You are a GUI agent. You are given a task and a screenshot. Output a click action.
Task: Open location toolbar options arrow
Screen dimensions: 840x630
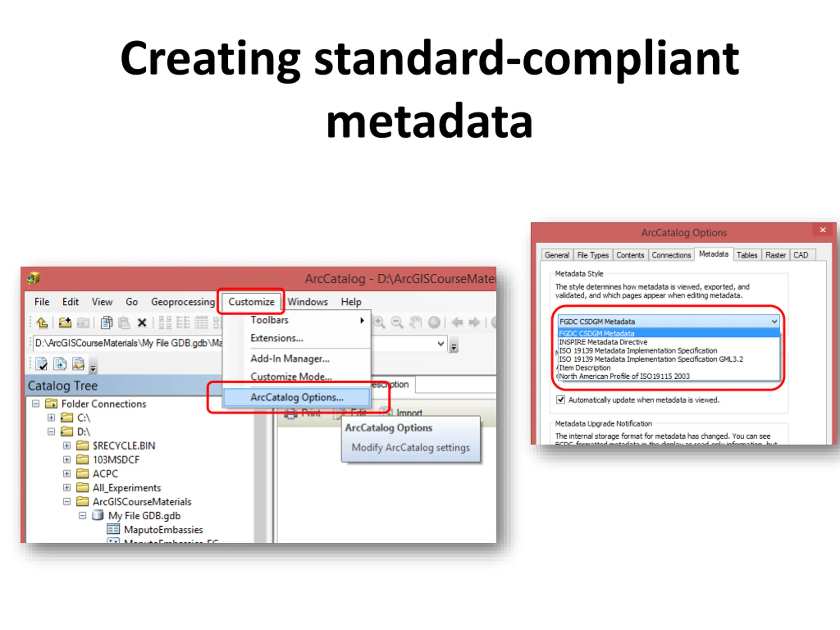[454, 346]
